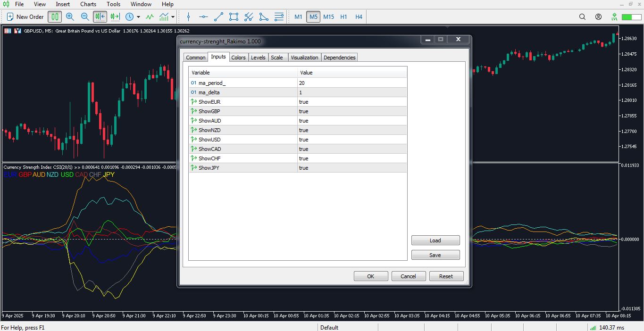This screenshot has width=644, height=331.
Task: Click Reset in the indicator dialog
Action: click(x=446, y=276)
